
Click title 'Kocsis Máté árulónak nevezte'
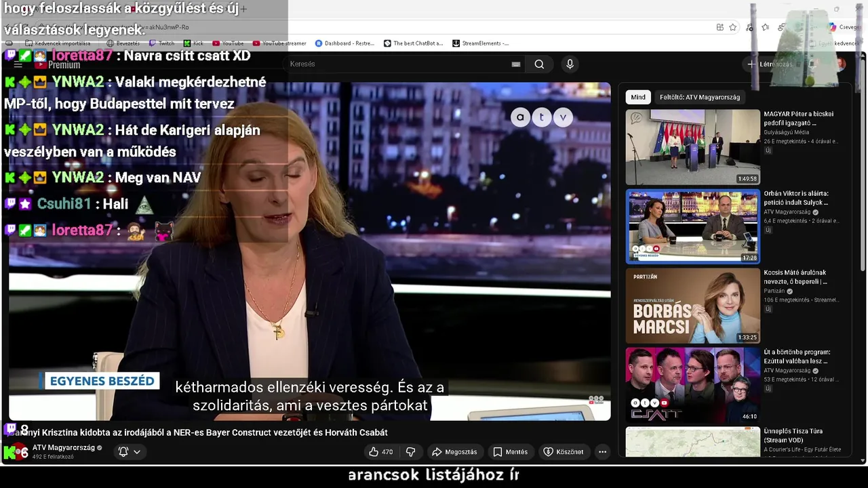[x=795, y=277]
